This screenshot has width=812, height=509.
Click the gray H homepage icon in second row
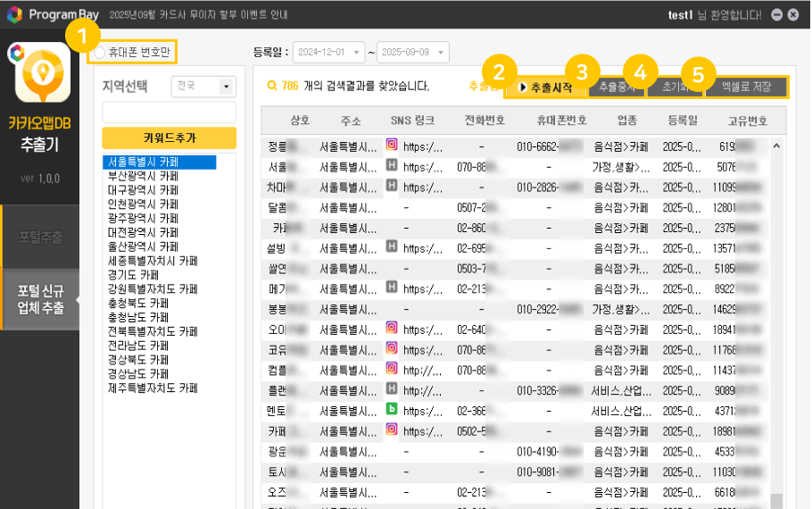(391, 165)
